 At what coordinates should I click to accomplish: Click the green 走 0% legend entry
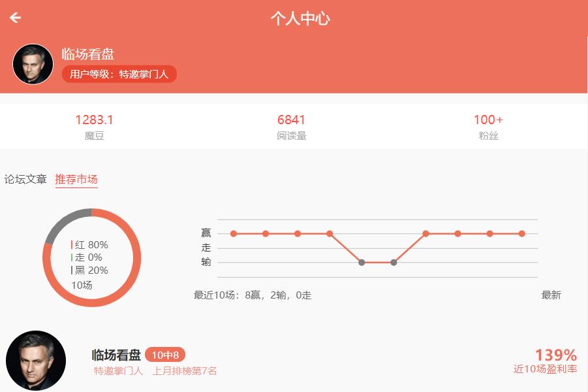pyautogui.click(x=87, y=257)
